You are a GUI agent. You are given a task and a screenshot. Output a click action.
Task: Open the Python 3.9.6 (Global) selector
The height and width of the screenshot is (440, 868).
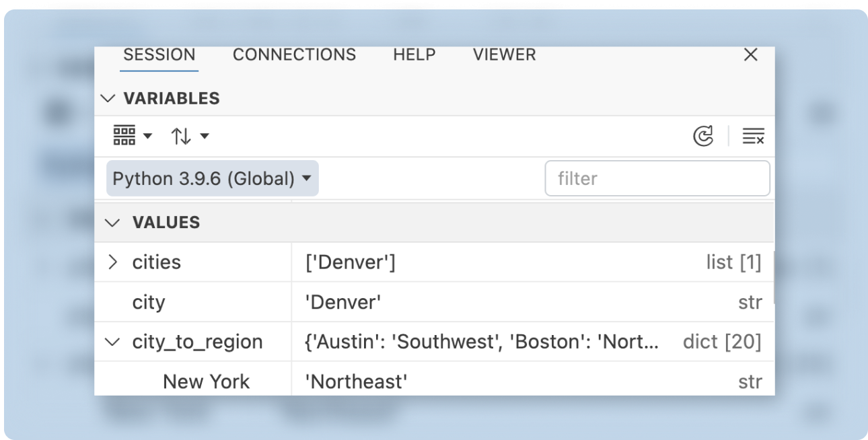pyautogui.click(x=212, y=178)
